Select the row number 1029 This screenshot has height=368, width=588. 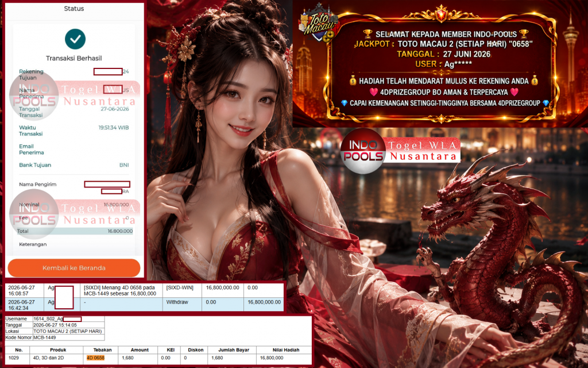click(14, 358)
